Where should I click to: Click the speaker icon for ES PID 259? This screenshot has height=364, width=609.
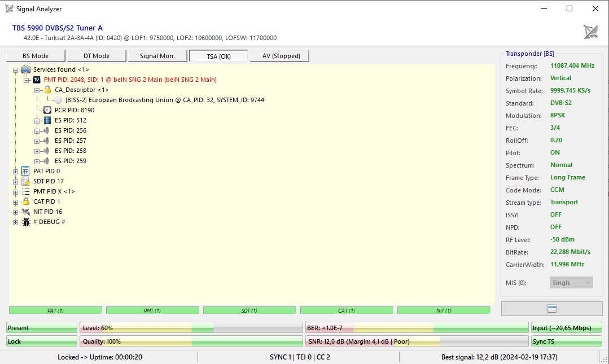47,161
